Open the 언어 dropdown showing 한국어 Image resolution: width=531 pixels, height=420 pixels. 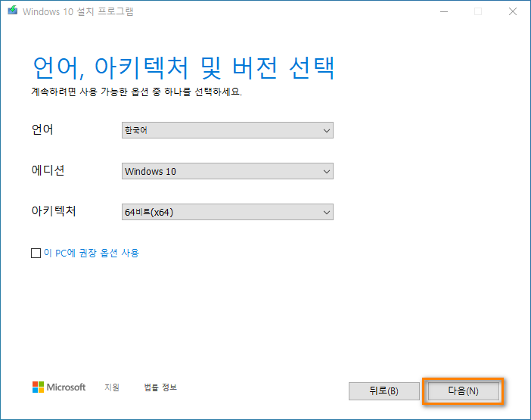(228, 130)
